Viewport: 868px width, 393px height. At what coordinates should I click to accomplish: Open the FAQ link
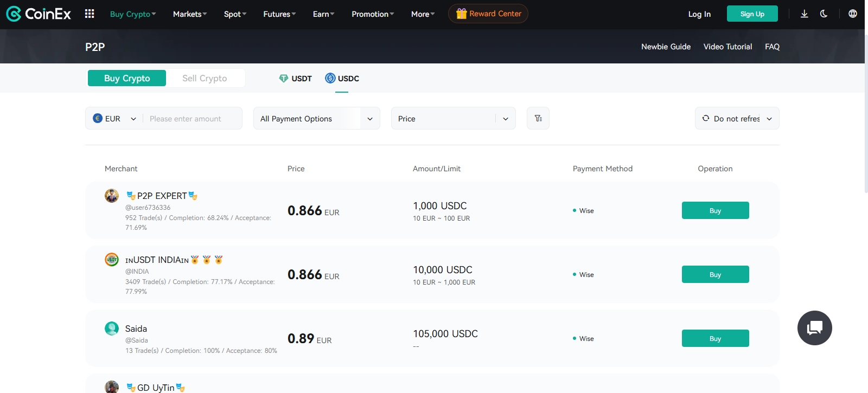[773, 47]
